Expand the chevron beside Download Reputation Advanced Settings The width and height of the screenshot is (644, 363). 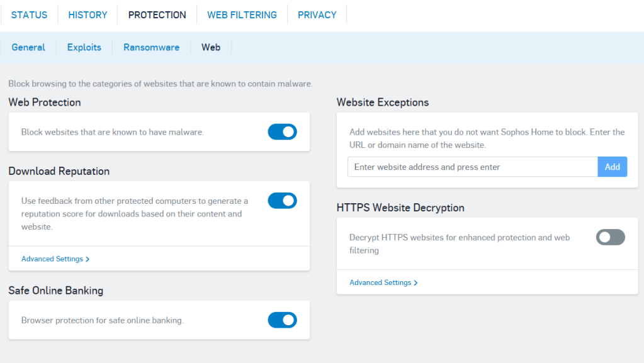[88, 259]
